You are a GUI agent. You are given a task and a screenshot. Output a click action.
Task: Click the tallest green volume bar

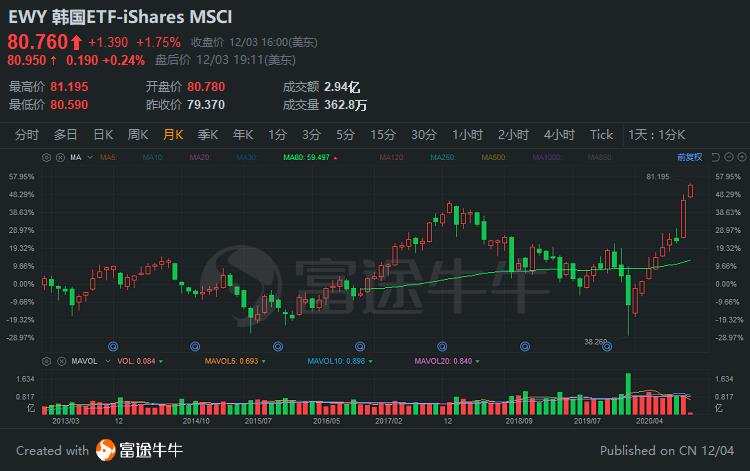(x=629, y=394)
